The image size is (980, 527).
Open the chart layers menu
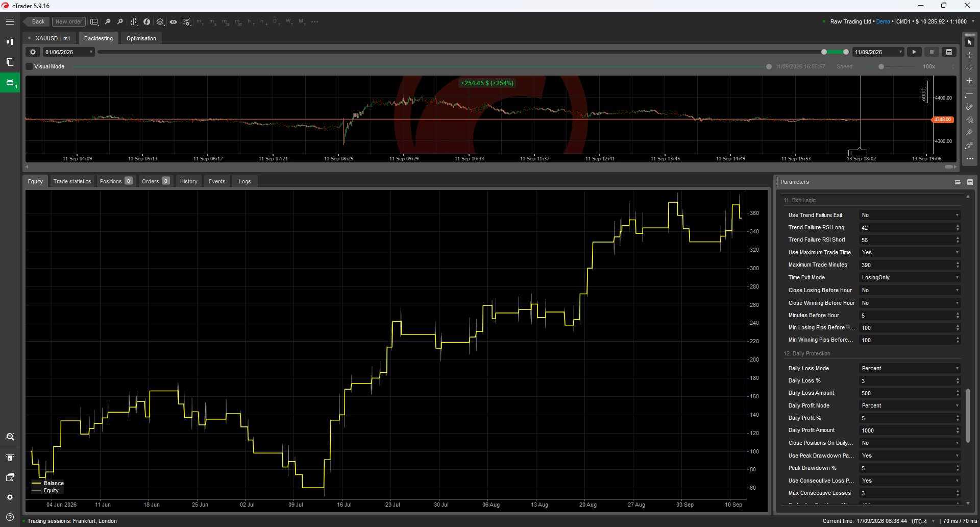(x=160, y=22)
